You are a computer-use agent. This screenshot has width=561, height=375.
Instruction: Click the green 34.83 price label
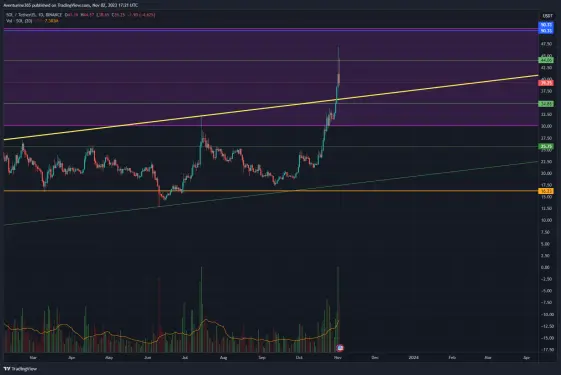546,104
